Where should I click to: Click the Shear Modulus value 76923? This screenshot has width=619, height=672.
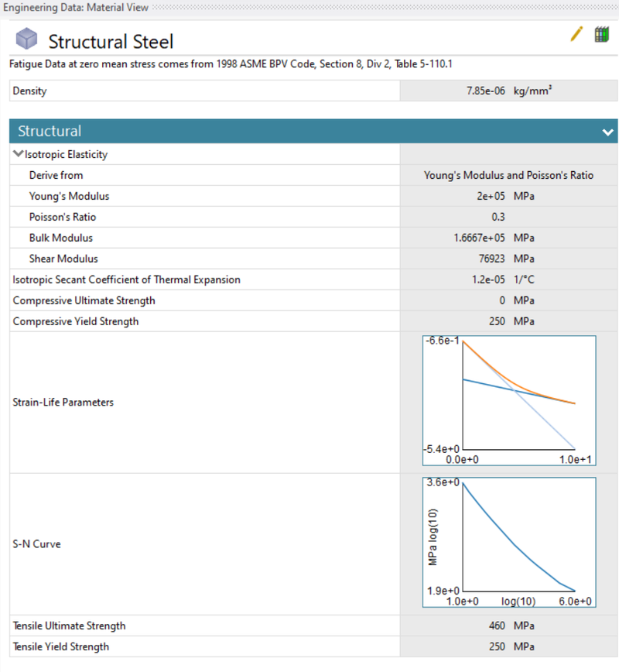(492, 259)
